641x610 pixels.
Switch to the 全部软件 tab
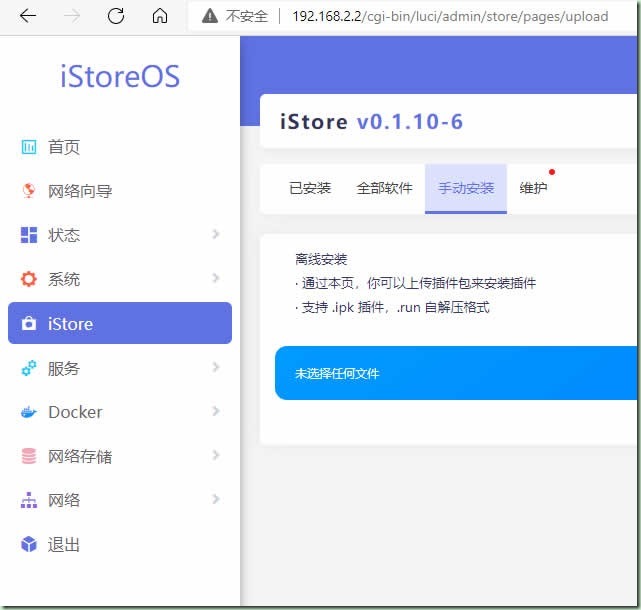click(384, 188)
